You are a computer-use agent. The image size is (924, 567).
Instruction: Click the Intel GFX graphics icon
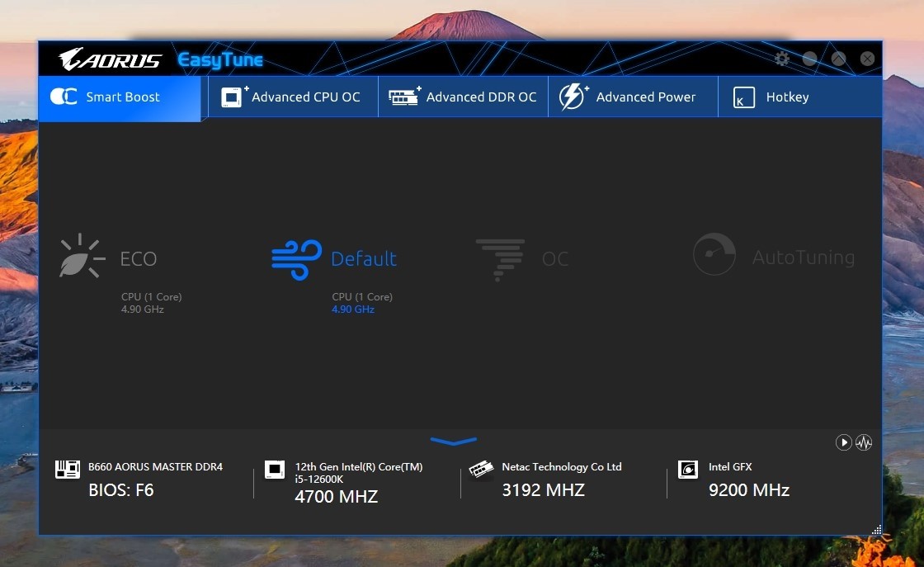(687, 470)
